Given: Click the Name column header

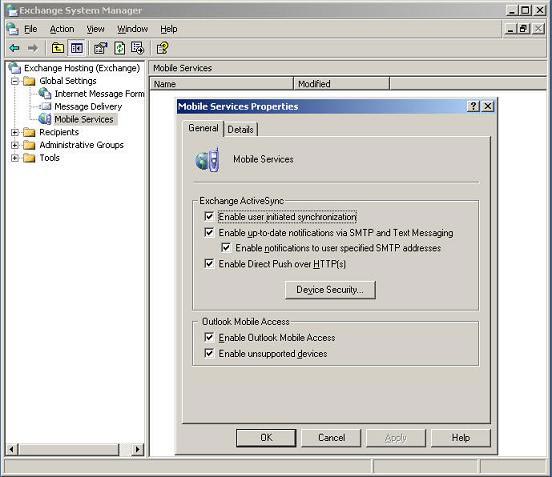Looking at the screenshot, I should 222,84.
